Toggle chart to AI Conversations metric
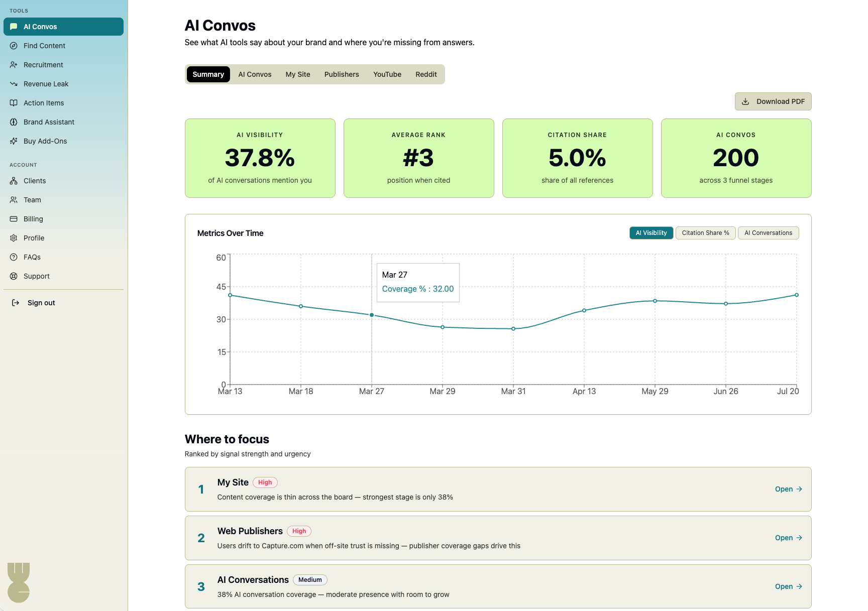The width and height of the screenshot is (868, 611). point(768,233)
